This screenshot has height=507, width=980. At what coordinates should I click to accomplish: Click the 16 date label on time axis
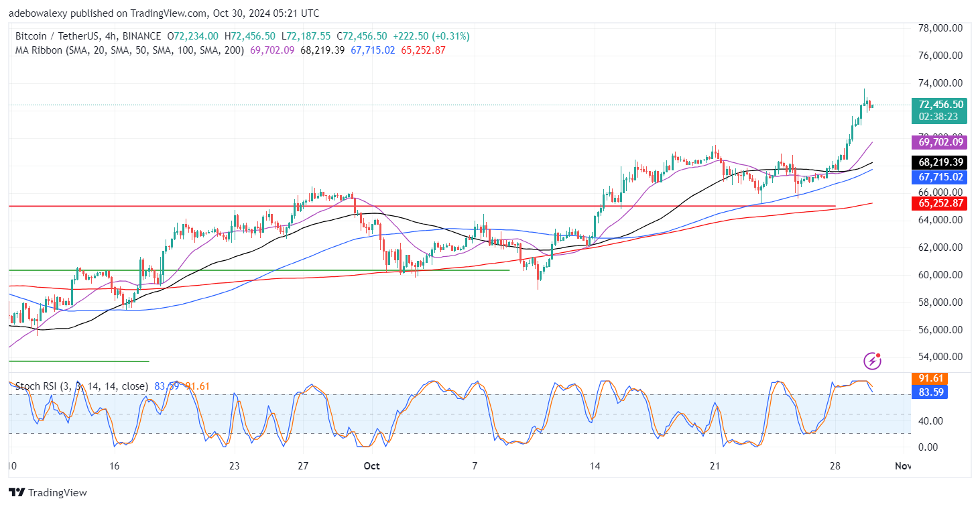click(x=114, y=466)
